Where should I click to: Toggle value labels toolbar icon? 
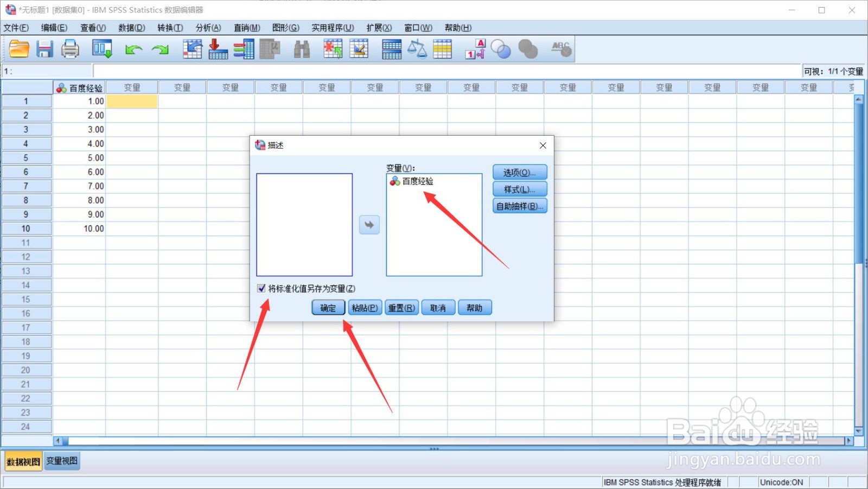point(475,49)
